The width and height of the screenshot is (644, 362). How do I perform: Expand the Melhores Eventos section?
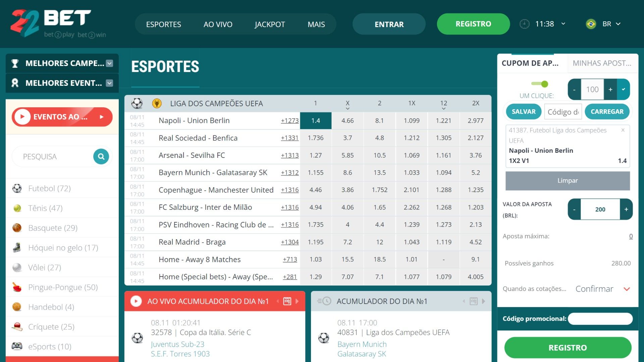[109, 83]
